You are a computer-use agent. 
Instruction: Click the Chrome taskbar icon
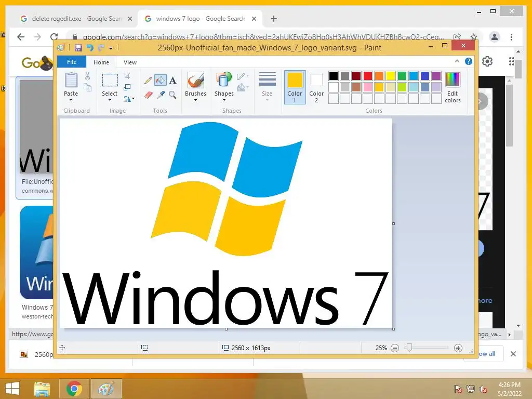tap(74, 389)
